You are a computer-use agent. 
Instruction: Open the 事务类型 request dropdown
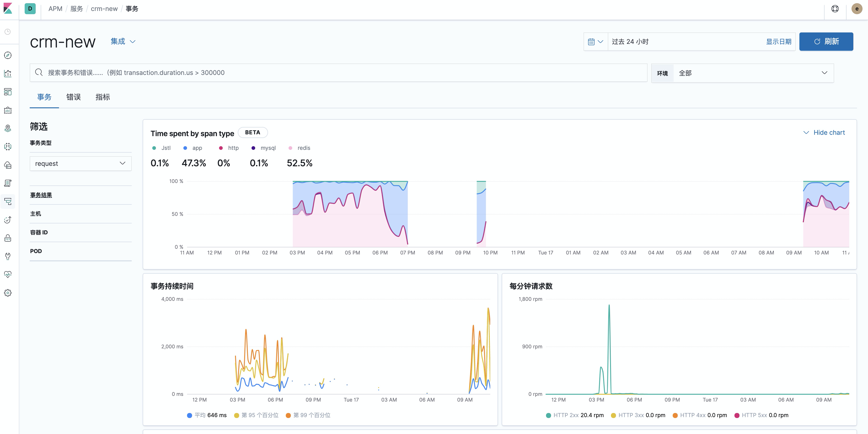click(x=80, y=163)
